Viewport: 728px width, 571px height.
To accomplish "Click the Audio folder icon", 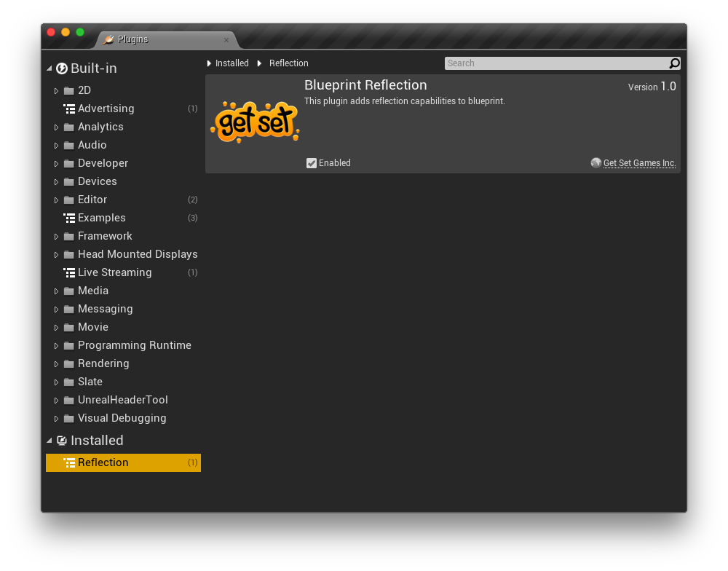I will [68, 146].
